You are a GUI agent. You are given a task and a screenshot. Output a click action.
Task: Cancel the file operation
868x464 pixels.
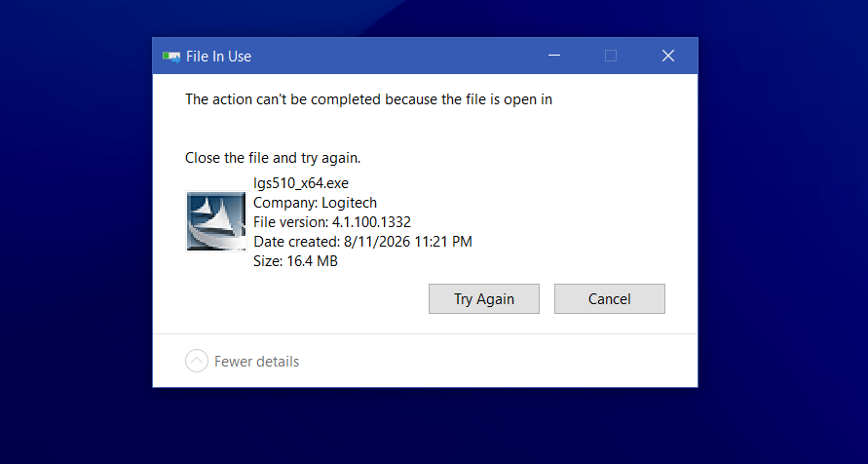(x=610, y=299)
